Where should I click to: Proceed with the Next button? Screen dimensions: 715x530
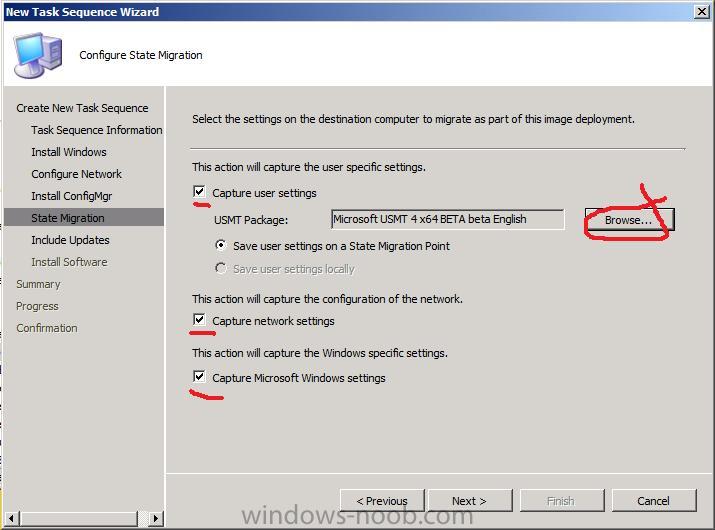pos(470,501)
